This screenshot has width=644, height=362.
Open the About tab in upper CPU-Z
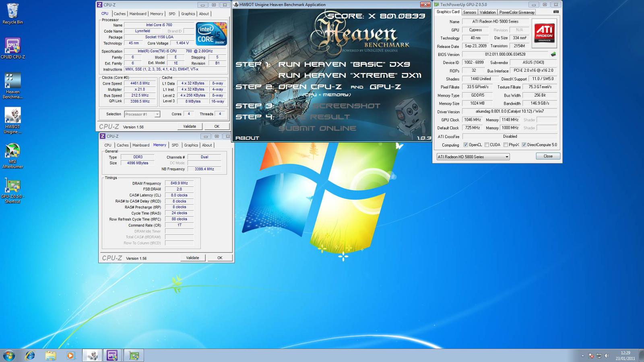click(204, 14)
